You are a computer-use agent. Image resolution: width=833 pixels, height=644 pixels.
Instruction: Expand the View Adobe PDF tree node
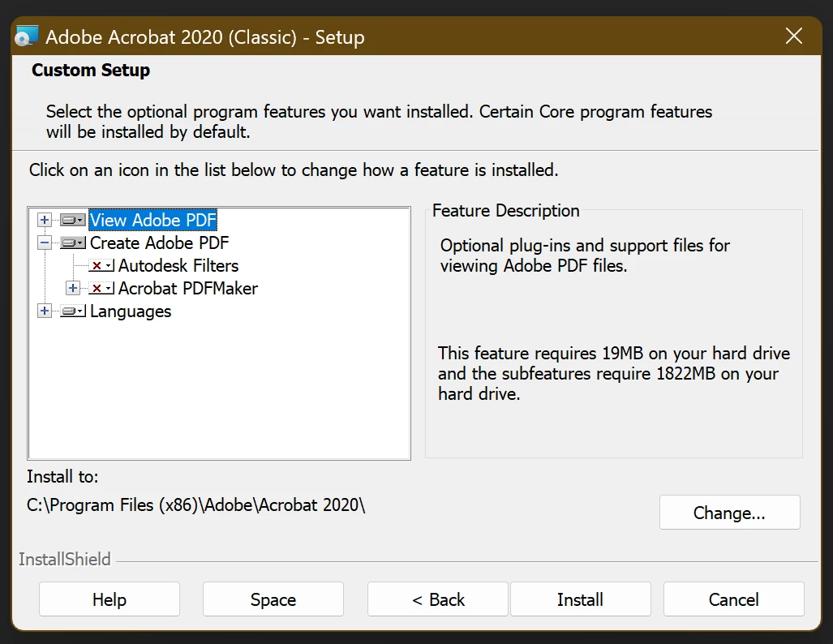tap(45, 220)
